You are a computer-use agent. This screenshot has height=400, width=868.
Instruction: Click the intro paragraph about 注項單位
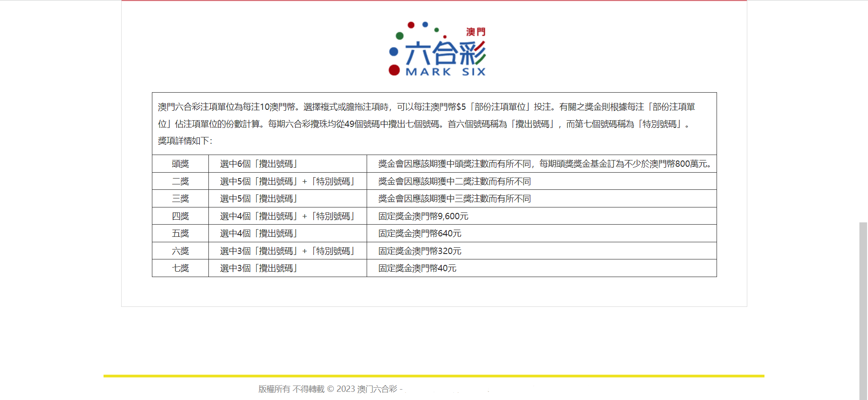pos(426,115)
